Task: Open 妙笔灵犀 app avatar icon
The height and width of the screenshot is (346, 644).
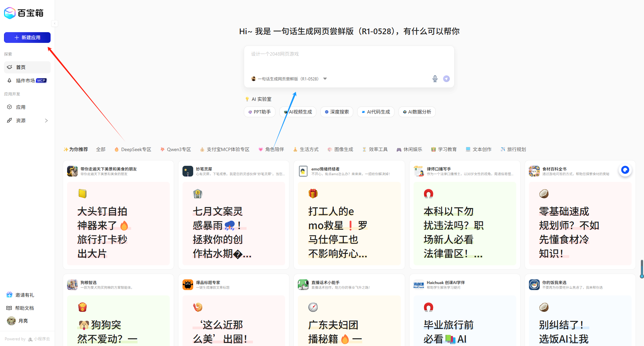Action: [x=188, y=171]
